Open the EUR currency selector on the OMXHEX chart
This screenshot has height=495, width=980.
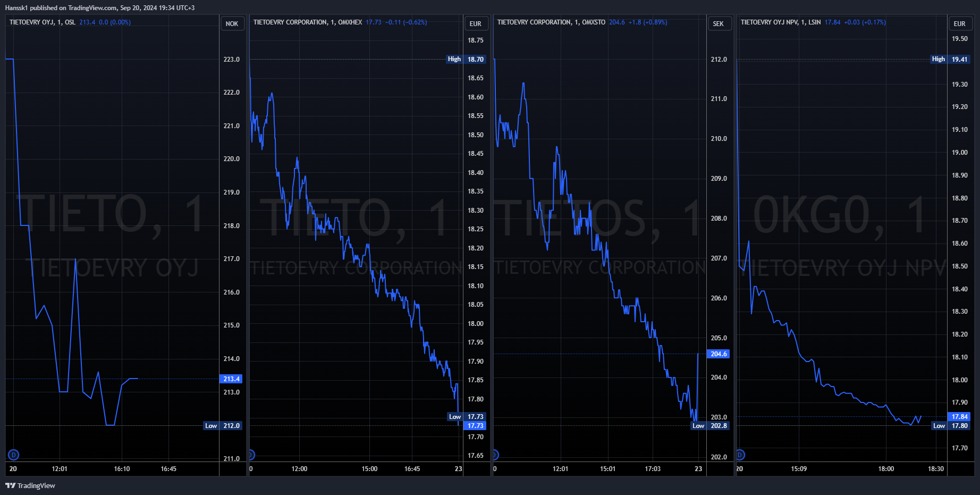click(476, 23)
